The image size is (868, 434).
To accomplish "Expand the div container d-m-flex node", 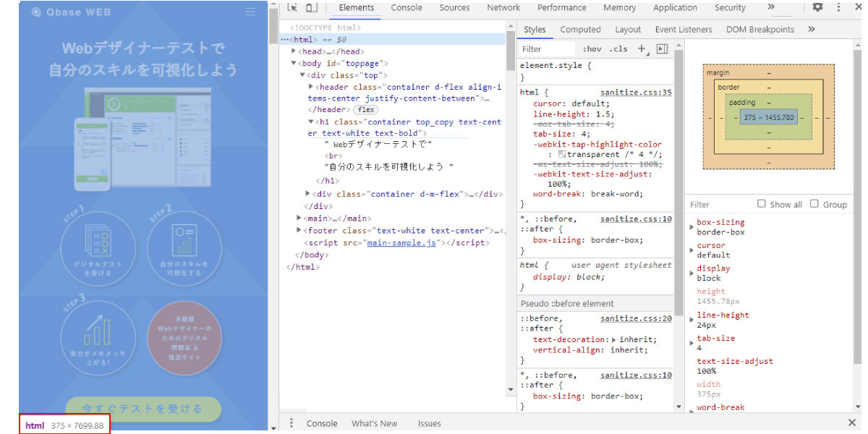I will coord(308,194).
